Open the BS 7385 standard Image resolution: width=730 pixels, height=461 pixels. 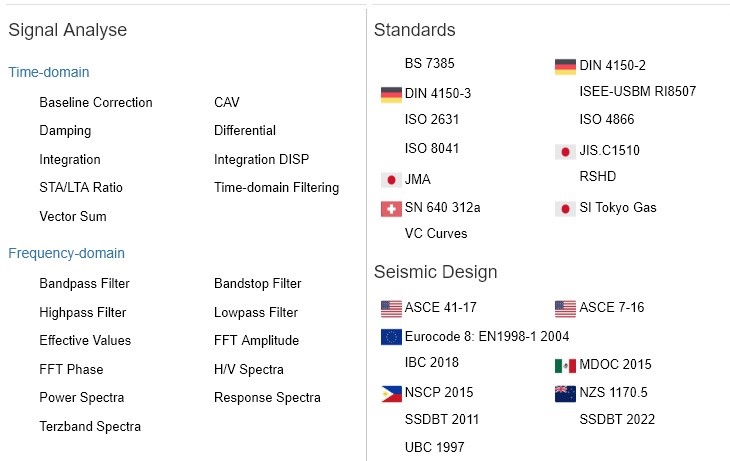[x=430, y=63]
